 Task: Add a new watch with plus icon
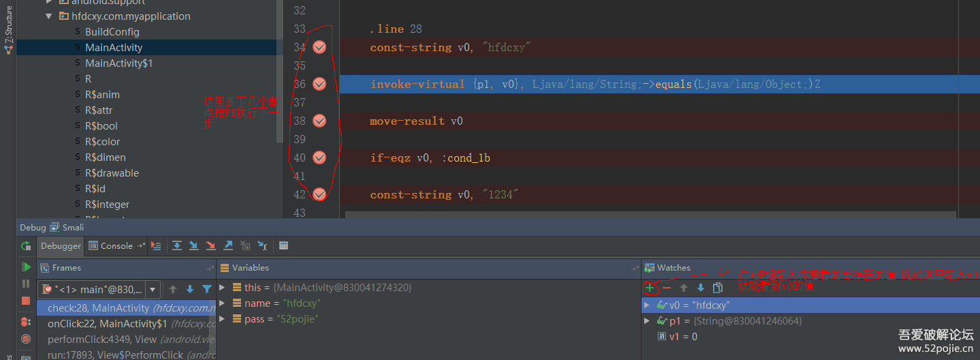(x=650, y=288)
